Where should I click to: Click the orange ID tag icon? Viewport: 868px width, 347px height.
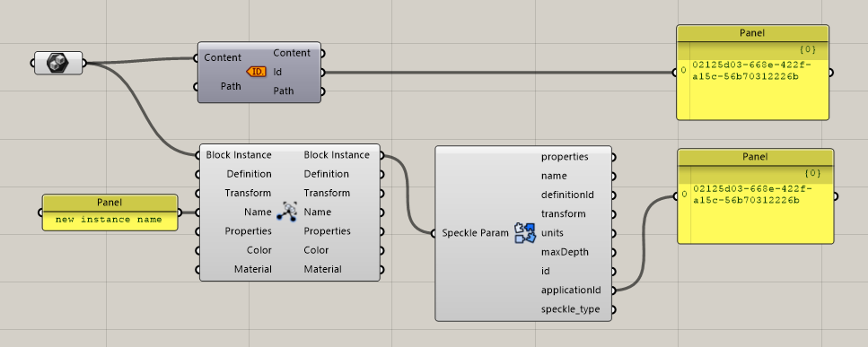coord(257,71)
